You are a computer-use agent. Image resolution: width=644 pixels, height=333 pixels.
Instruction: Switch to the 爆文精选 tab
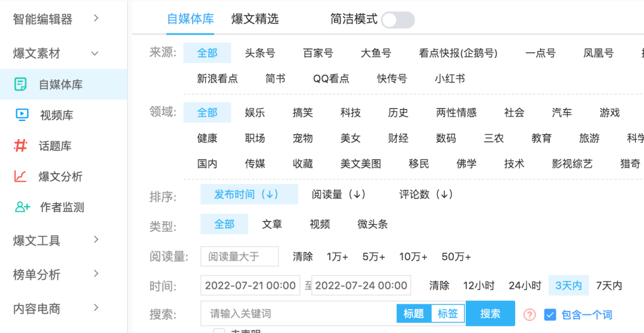[x=255, y=19]
